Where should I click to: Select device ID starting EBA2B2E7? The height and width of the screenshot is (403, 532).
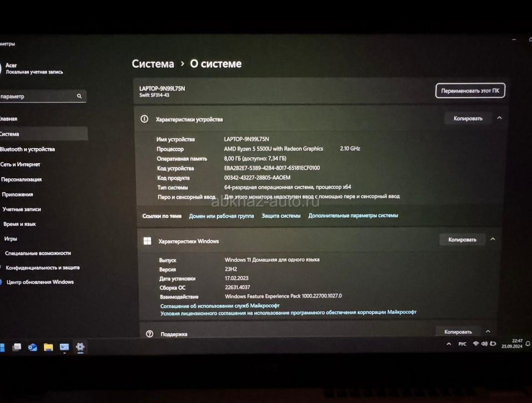272,168
